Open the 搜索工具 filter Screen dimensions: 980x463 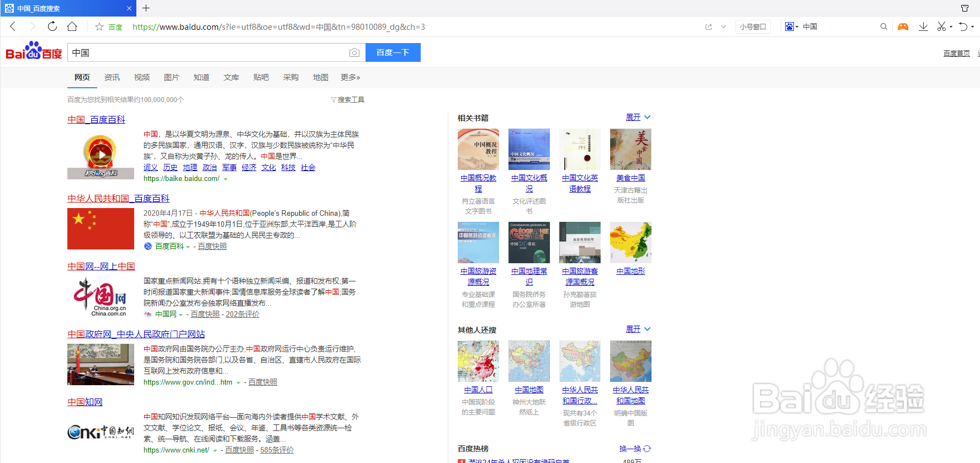[x=348, y=100]
